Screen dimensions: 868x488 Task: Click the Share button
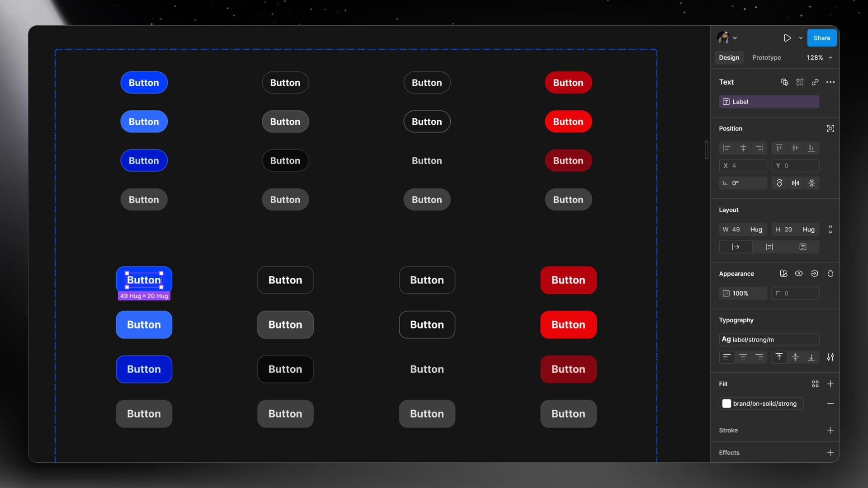click(821, 38)
